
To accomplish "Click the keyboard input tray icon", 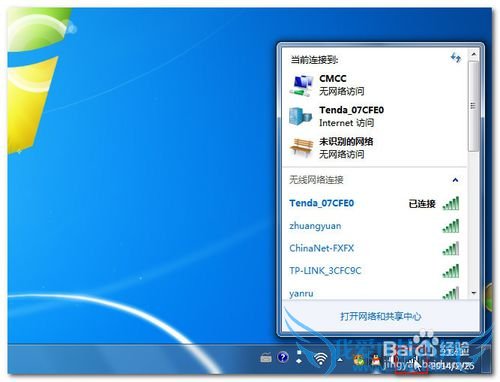I will click(266, 358).
